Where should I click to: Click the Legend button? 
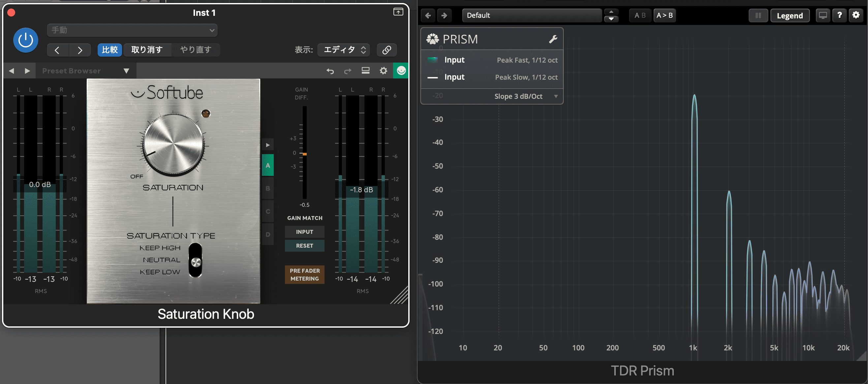(x=790, y=15)
